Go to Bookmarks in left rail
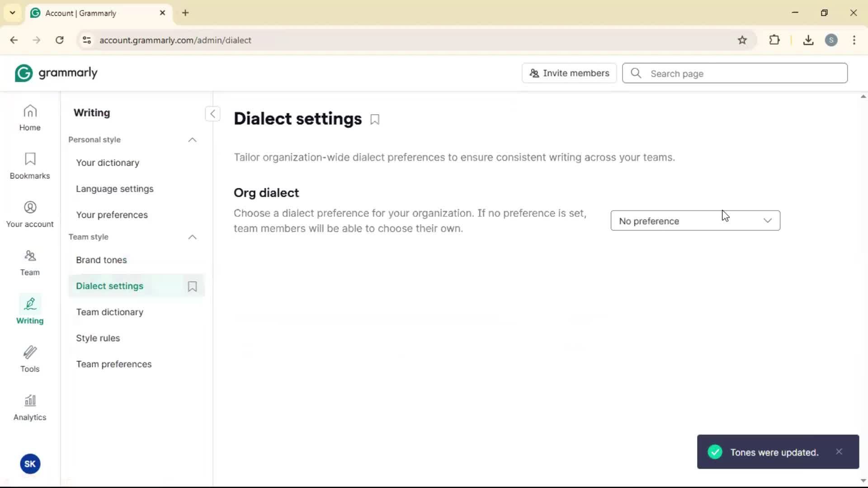 [30, 166]
